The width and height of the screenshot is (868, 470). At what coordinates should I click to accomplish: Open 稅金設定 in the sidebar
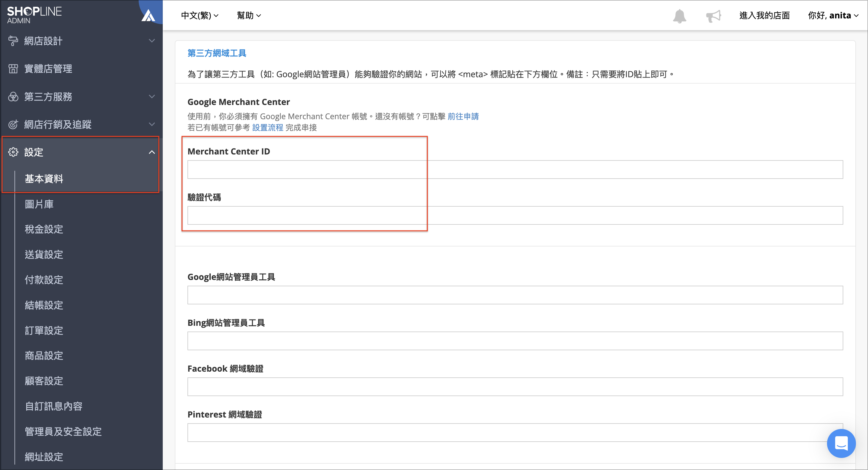pyautogui.click(x=44, y=229)
